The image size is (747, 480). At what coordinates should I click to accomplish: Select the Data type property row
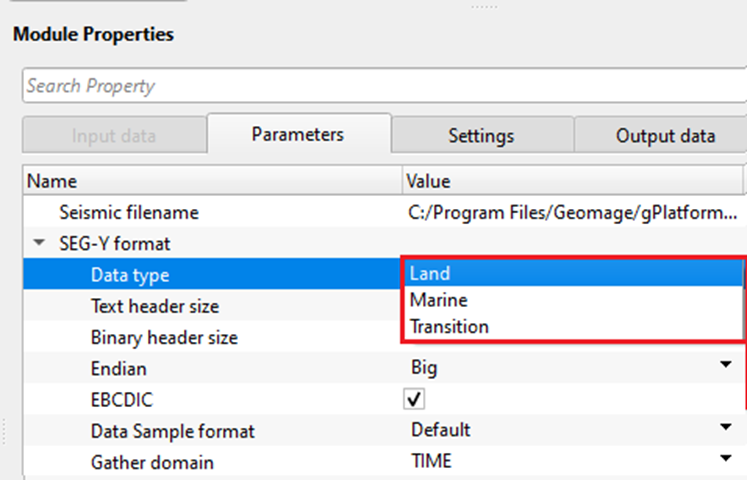coord(136,274)
